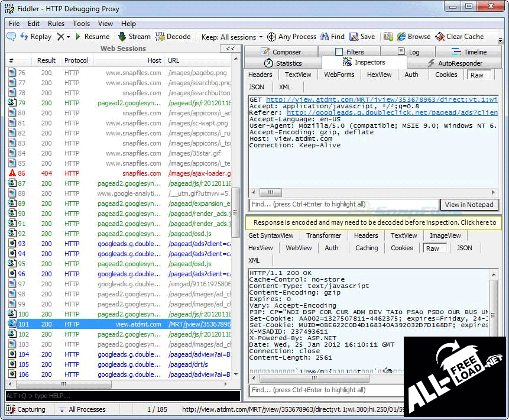The image size is (509, 420).
Task: Click the QuickExec command input box
Action: pos(122,395)
